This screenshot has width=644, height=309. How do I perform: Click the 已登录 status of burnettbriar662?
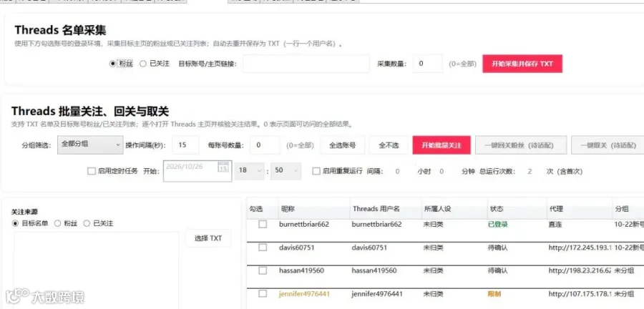point(498,225)
